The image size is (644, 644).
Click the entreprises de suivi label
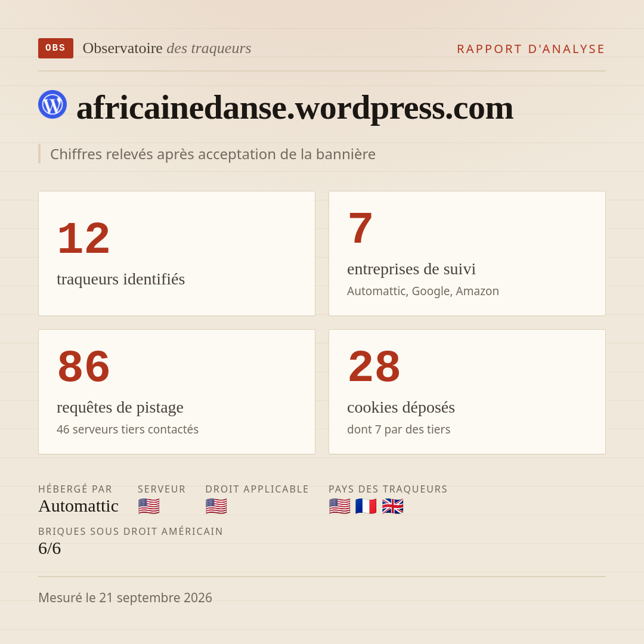tap(411, 269)
